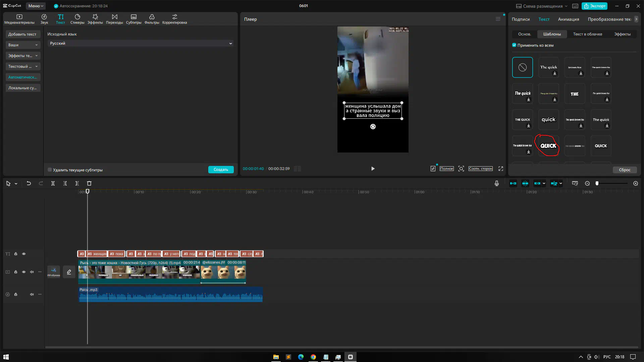Click the timeline zoom slider handle
The image size is (644, 362).
click(x=597, y=183)
